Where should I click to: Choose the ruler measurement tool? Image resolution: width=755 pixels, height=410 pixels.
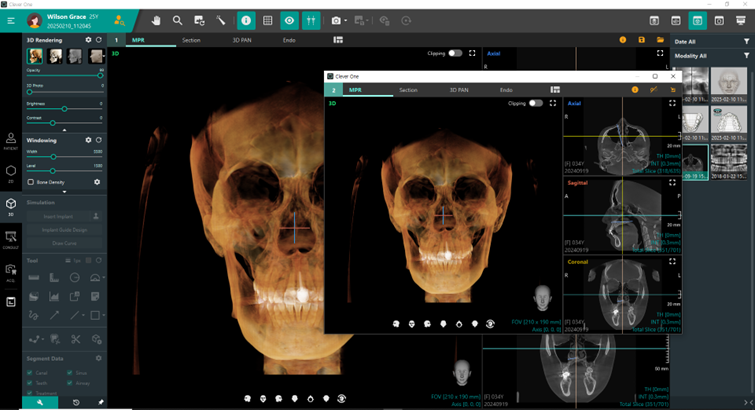coord(33,277)
